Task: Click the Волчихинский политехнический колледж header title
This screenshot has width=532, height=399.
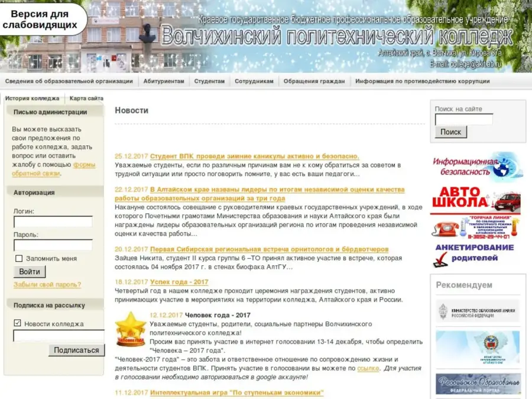Action: point(336,36)
